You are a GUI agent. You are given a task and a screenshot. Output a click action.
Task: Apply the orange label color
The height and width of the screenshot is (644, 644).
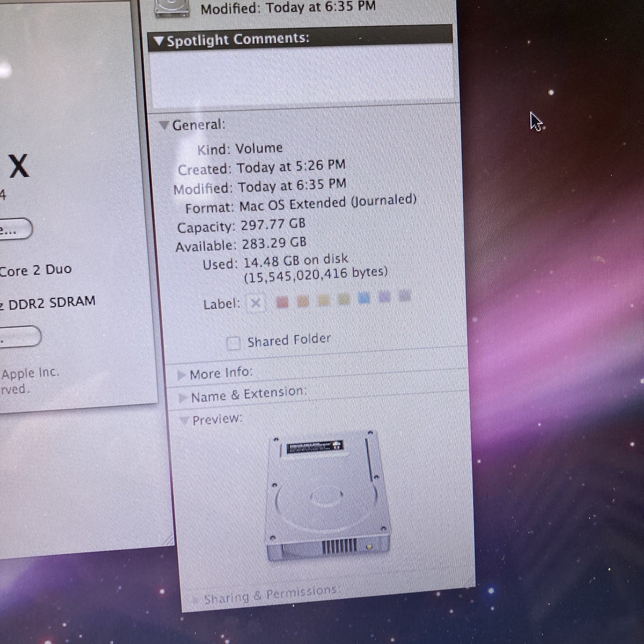point(303,301)
